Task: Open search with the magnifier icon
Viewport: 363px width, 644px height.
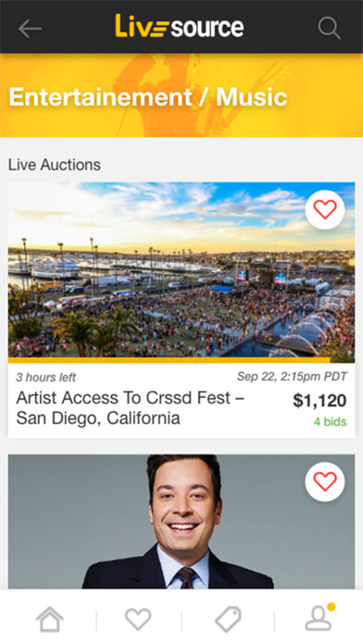Action: coord(329,28)
